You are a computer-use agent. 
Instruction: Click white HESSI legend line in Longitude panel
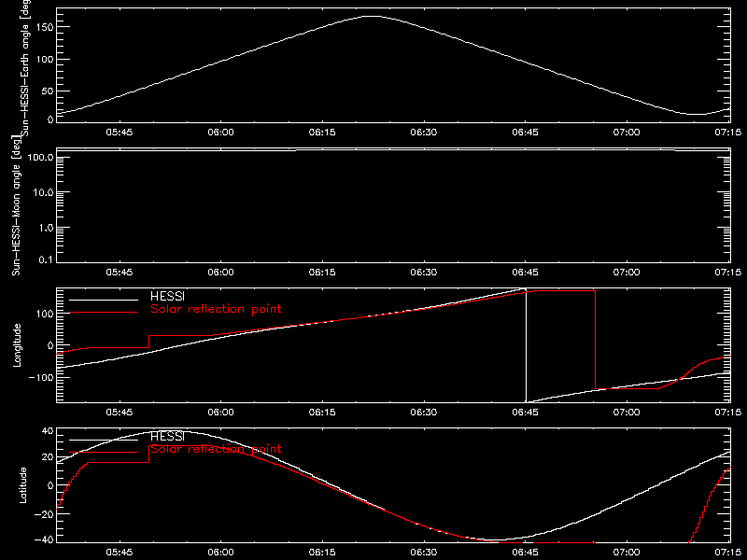click(104, 300)
